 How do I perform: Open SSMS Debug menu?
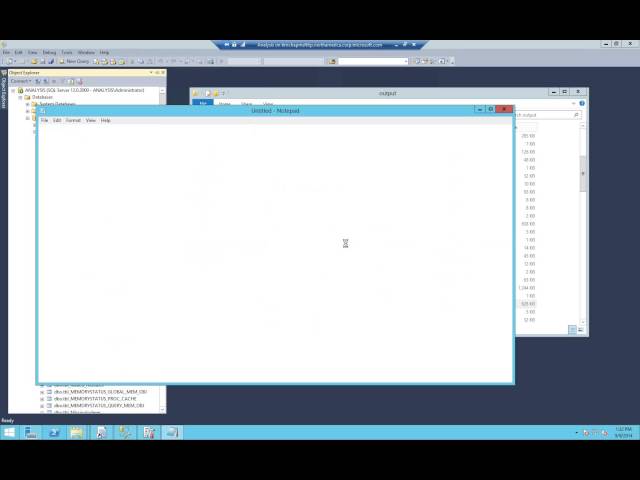tap(49, 52)
